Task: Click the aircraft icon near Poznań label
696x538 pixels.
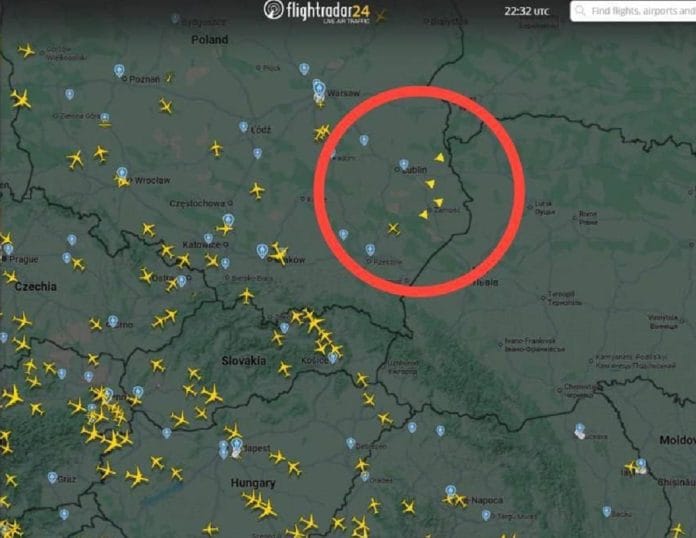Action: (x=168, y=78)
